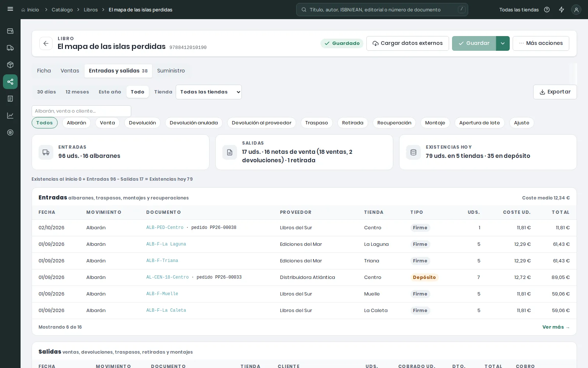The width and height of the screenshot is (588, 368).
Task: Open the wallet icon in sidebar
Action: [x=10, y=31]
